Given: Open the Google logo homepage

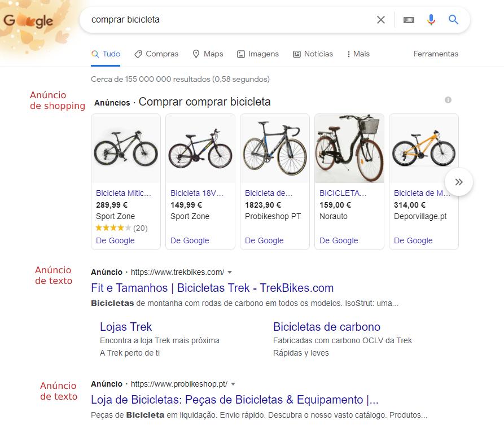Looking at the screenshot, I should (28, 21).
